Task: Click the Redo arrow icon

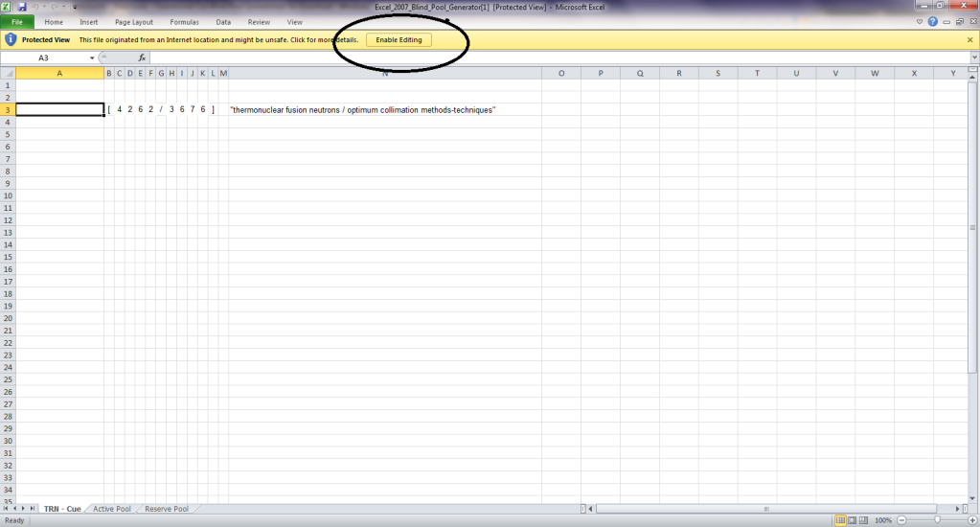Action: pos(55,7)
